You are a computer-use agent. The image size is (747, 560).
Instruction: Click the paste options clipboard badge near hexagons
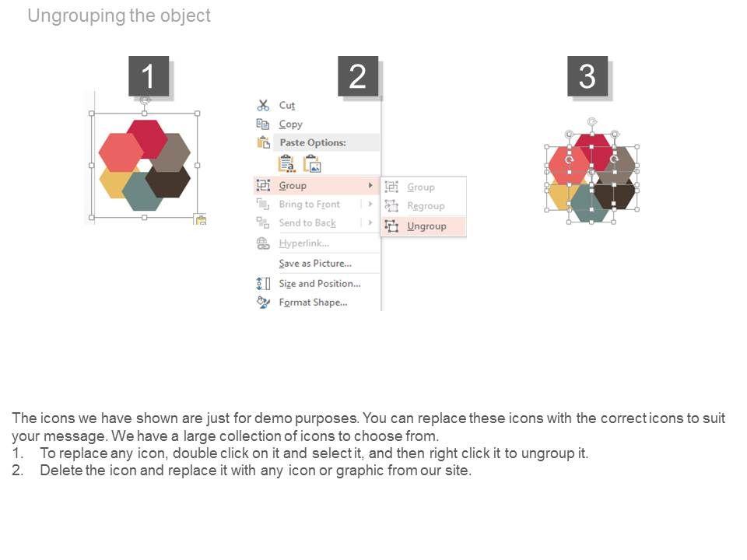200,220
